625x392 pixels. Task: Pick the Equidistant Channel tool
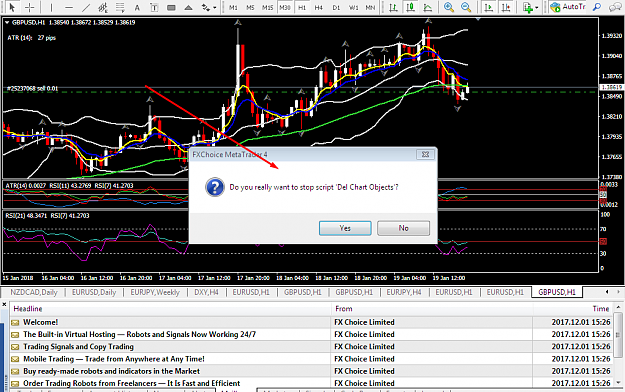coord(103,7)
